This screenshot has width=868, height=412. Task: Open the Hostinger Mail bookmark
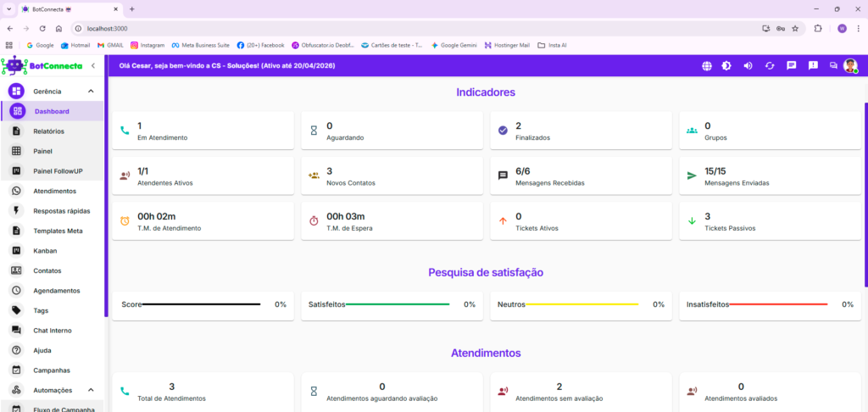507,46
